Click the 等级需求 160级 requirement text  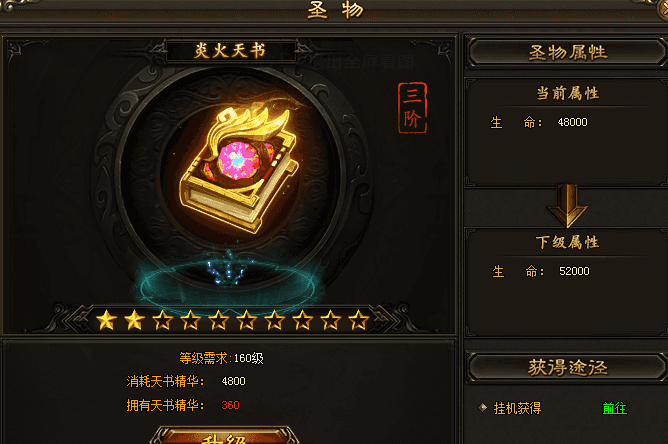tap(221, 358)
